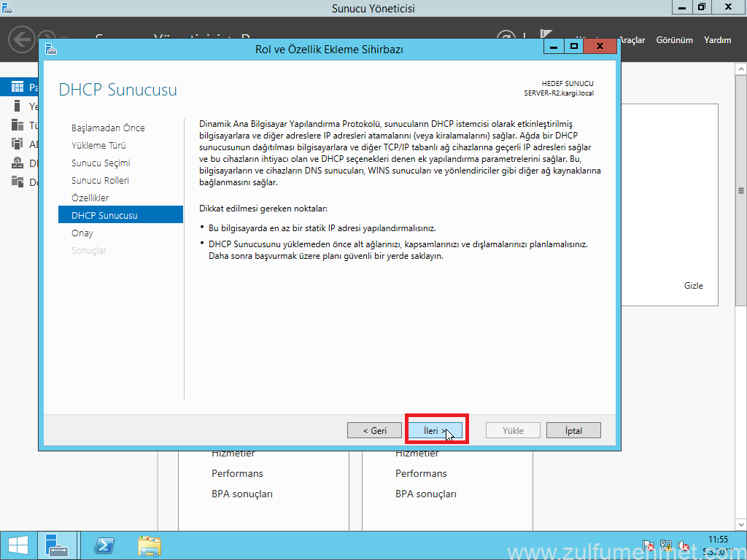Open the Araçlar menu
This screenshot has height=560, width=747.
[x=632, y=40]
